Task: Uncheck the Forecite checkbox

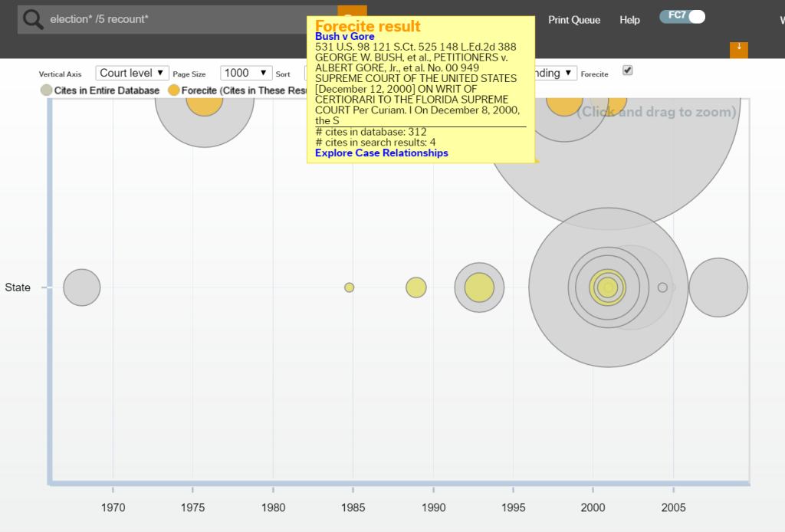Action: click(628, 71)
